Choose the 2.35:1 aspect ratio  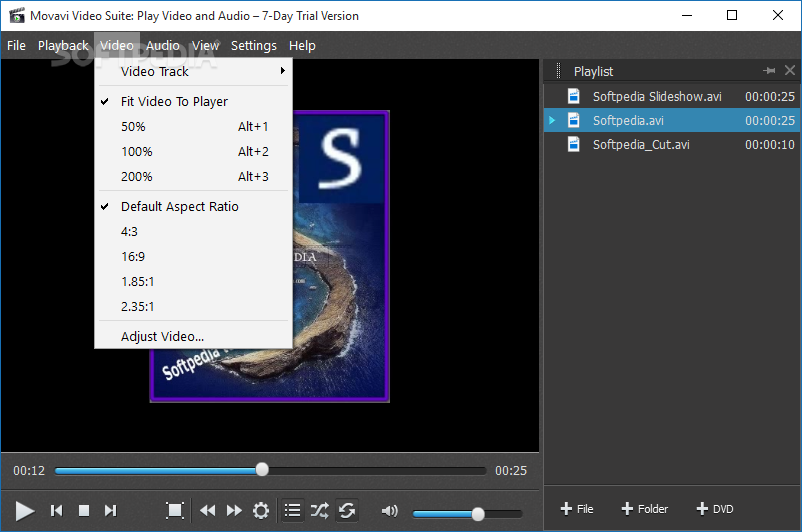click(193, 306)
